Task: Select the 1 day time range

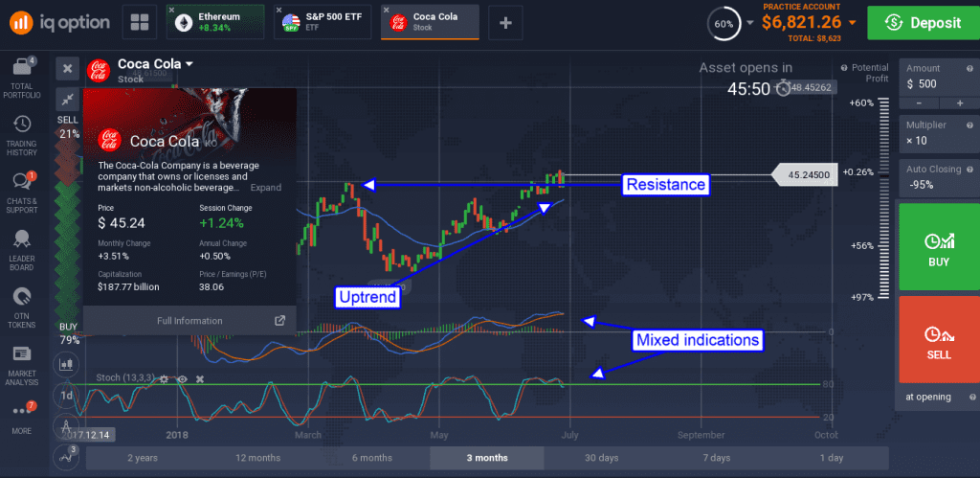Action: (x=832, y=458)
